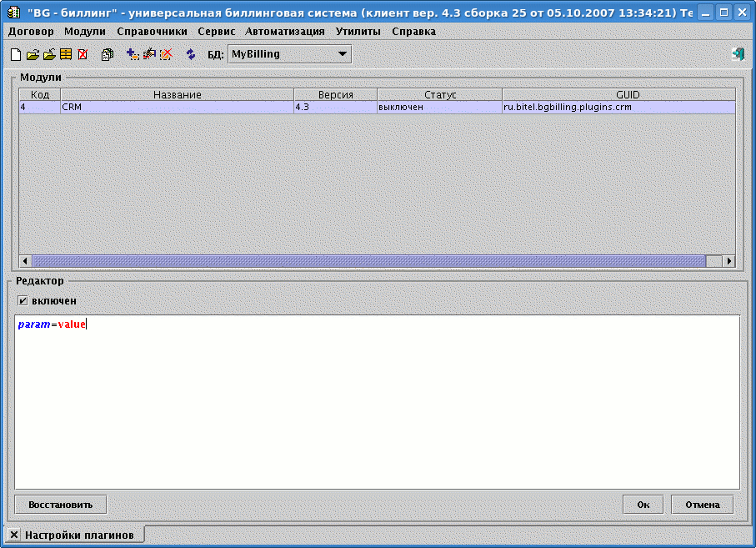This screenshot has width=756, height=548.
Task: Click the exit door icon at toolbar right
Action: click(x=738, y=55)
